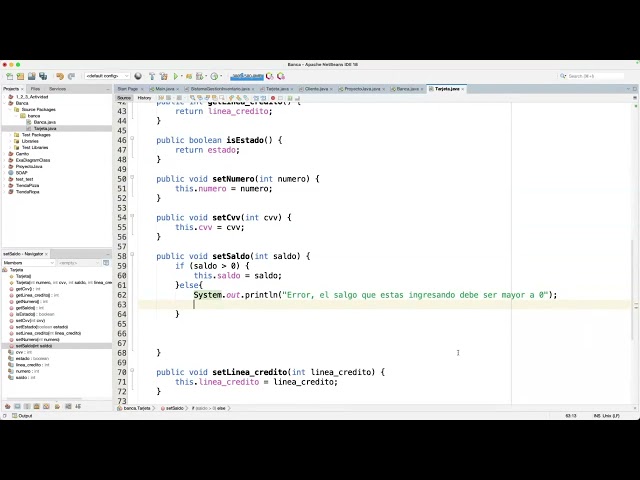Image resolution: width=640 pixels, height=480 pixels.
Task: Open the Banca.java editor tab
Action: (407, 89)
